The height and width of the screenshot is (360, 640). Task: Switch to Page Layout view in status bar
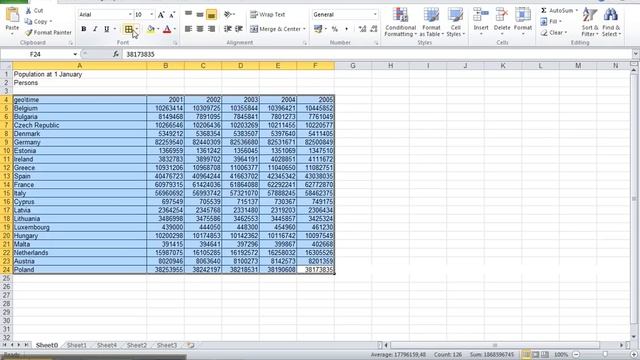point(536,355)
